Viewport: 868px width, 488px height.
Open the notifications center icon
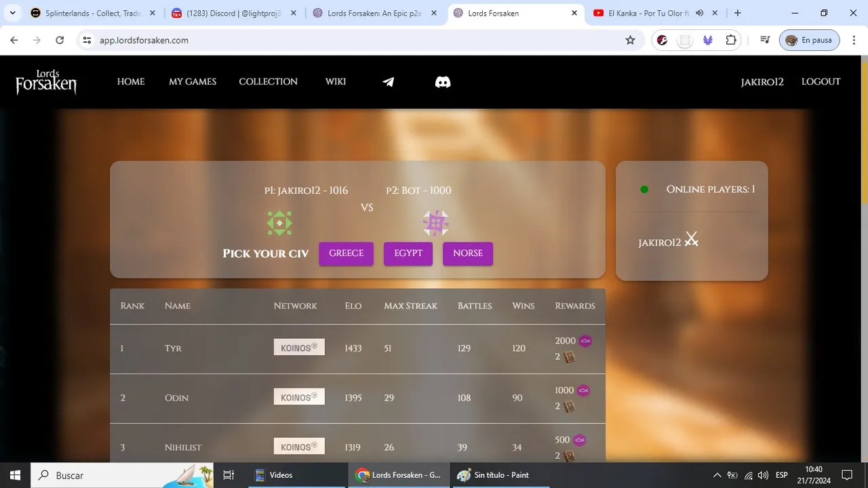click(847, 475)
